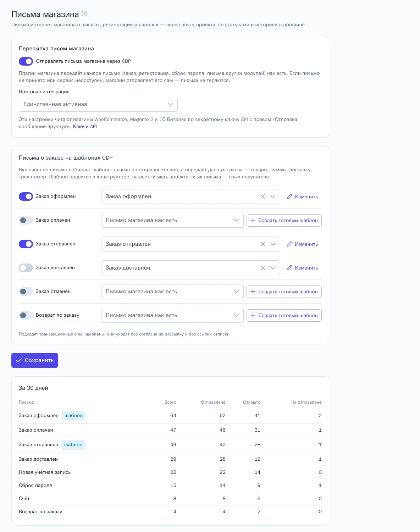Switch off the Заказ отправлен toggle
The height and width of the screenshot is (532, 420).
[x=26, y=244]
